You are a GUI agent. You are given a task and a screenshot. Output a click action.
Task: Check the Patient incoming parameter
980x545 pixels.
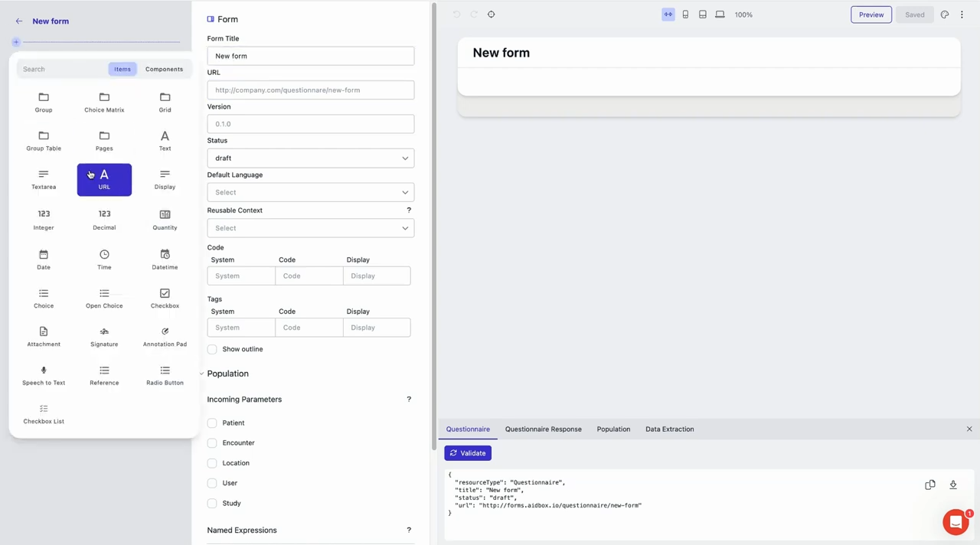point(212,423)
